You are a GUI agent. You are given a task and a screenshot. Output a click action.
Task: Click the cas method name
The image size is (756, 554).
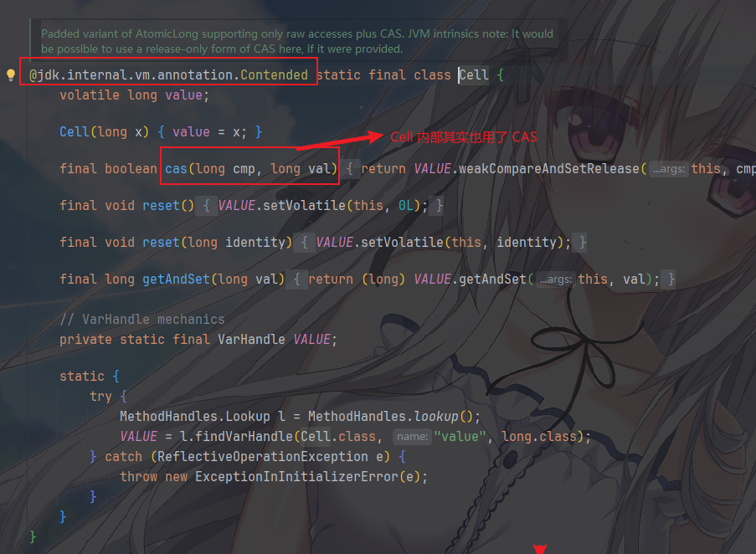(x=176, y=168)
